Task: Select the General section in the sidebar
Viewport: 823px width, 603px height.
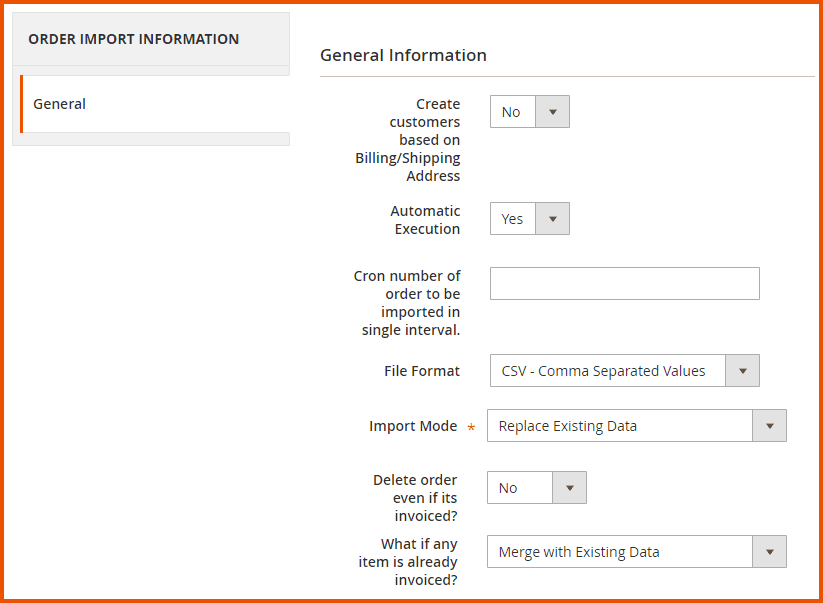Action: [x=59, y=103]
